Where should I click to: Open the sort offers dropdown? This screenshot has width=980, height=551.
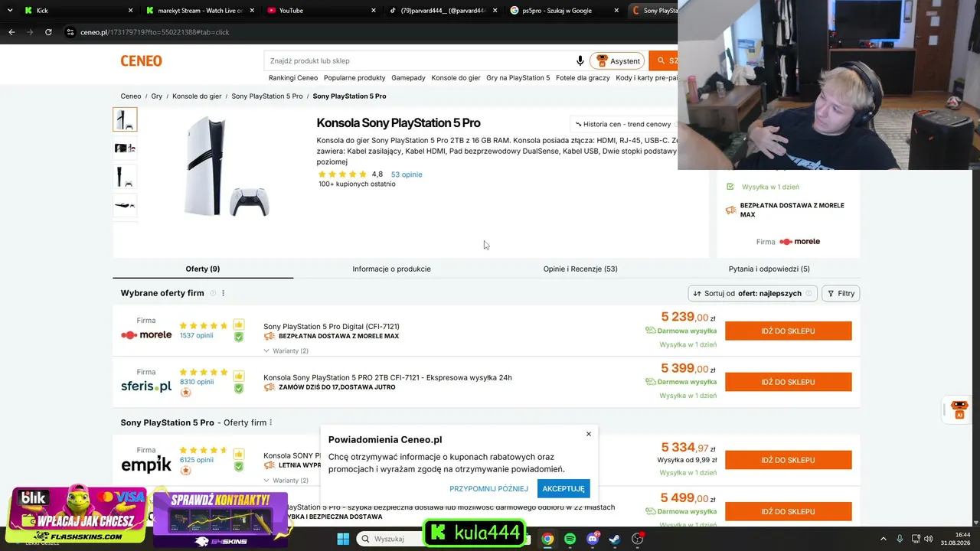coord(753,293)
